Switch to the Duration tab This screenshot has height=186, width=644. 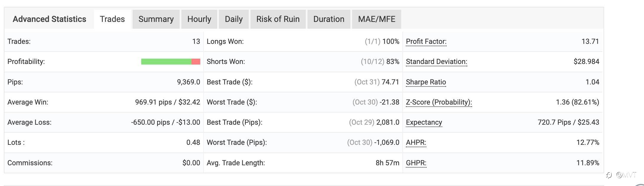tap(329, 19)
